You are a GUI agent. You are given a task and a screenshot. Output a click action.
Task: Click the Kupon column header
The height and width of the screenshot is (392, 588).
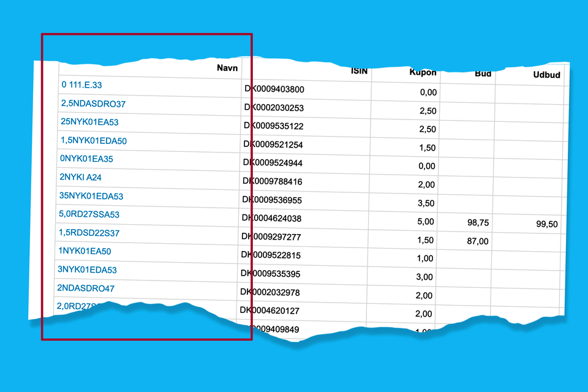423,72
